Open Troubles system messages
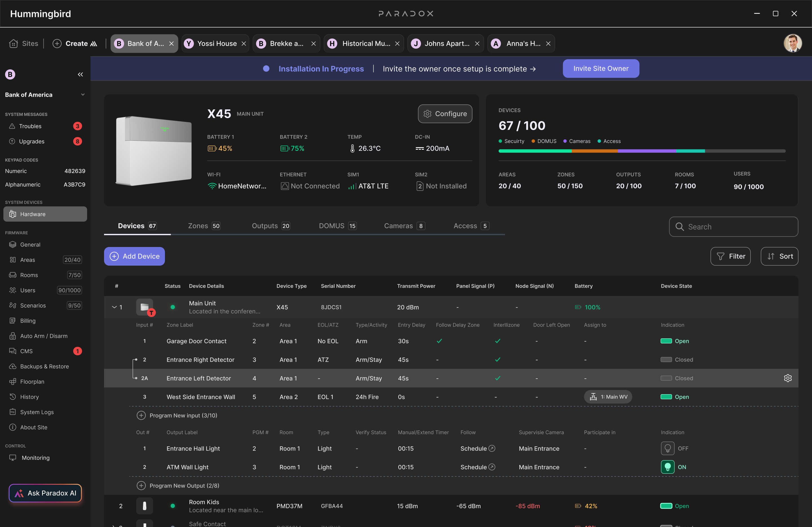Viewport: 812px width, 527px height. [45, 126]
